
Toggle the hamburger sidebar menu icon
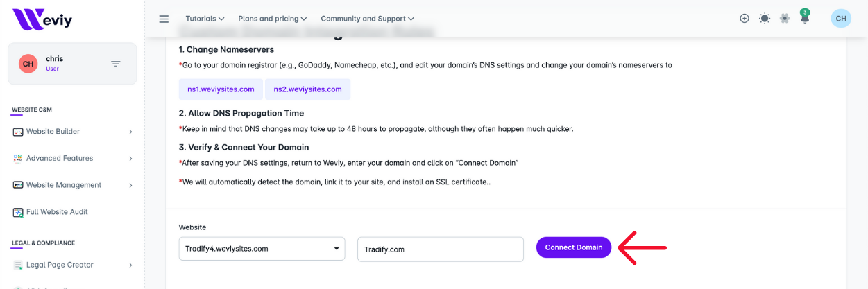point(164,19)
